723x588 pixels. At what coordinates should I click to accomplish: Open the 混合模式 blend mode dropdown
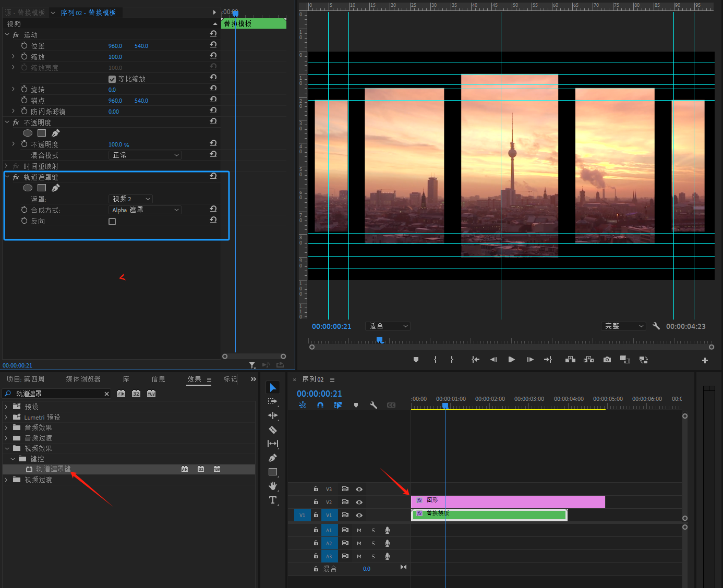click(x=144, y=155)
